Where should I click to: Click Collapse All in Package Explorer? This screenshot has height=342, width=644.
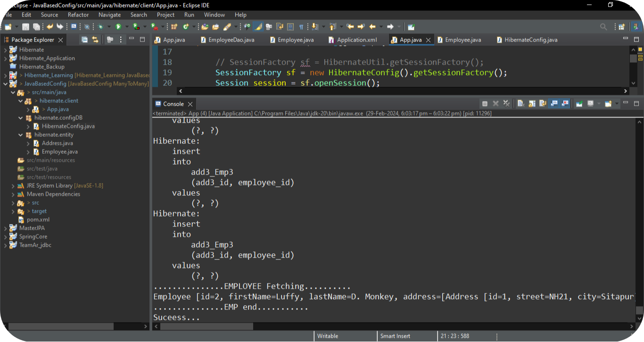pyautogui.click(x=84, y=40)
